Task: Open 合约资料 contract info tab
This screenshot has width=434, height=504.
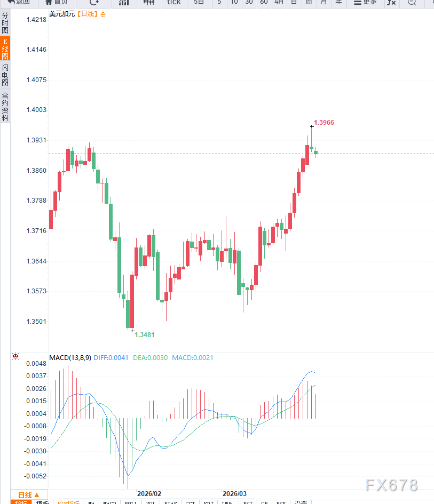Action: pos(5,107)
